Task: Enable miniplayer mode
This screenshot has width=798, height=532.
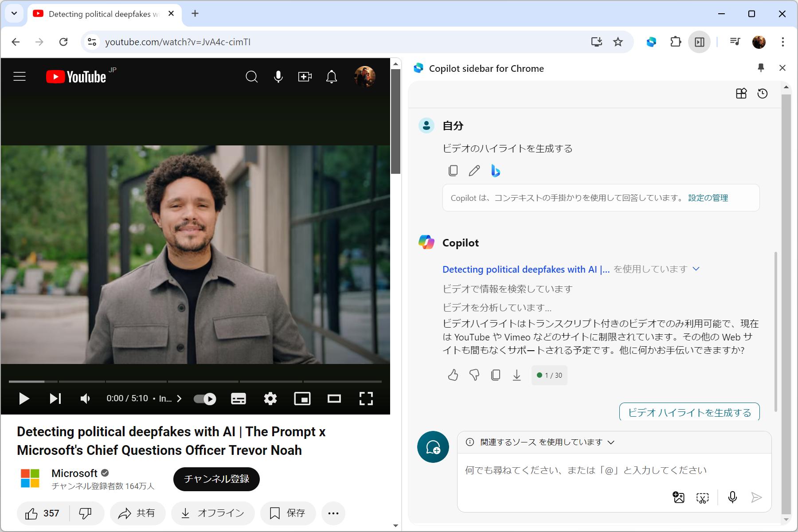Action: [302, 399]
